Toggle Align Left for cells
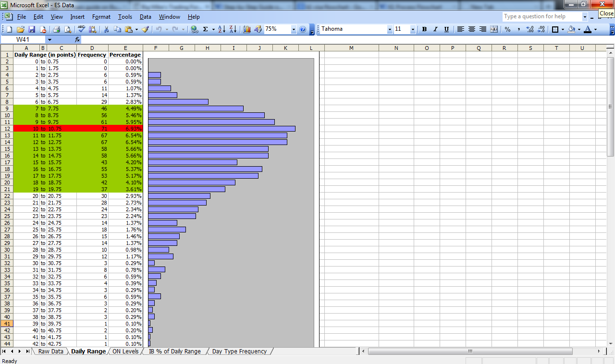This screenshot has height=364, width=615. click(x=460, y=29)
